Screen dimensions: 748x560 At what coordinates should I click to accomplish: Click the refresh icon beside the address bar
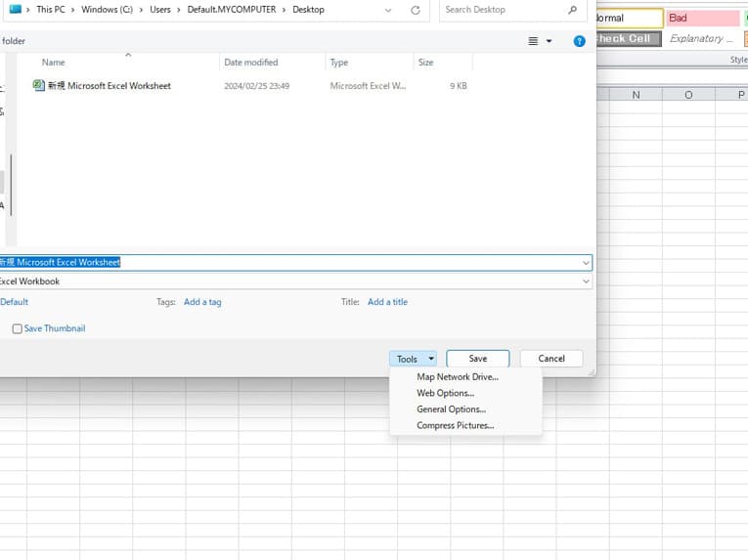416,10
